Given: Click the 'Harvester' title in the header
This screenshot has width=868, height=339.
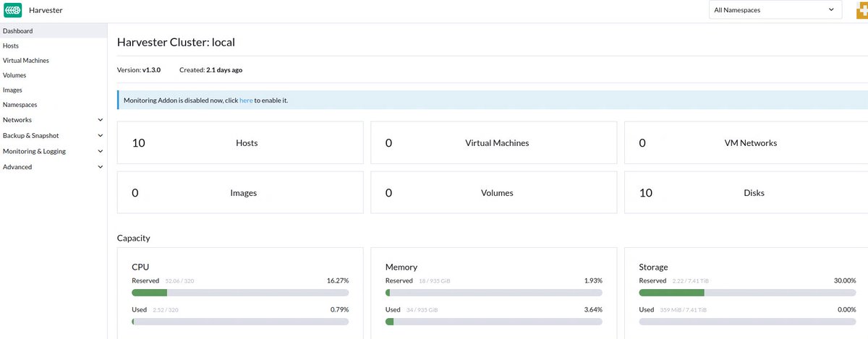Looking at the screenshot, I should click(46, 10).
